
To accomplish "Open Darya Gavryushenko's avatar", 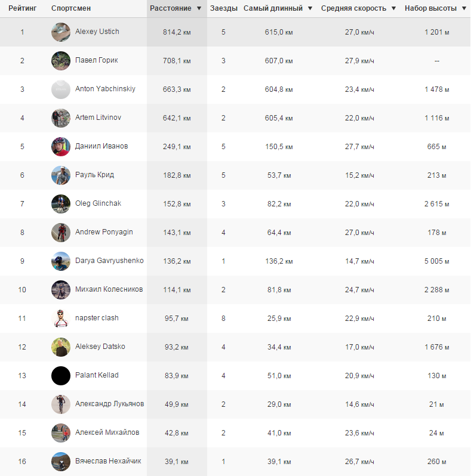I will (61, 261).
